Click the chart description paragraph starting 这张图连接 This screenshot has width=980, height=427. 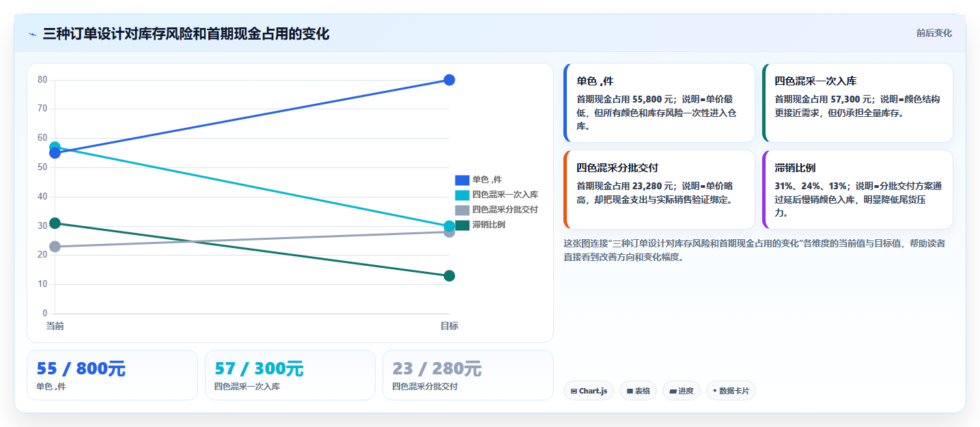click(x=755, y=250)
